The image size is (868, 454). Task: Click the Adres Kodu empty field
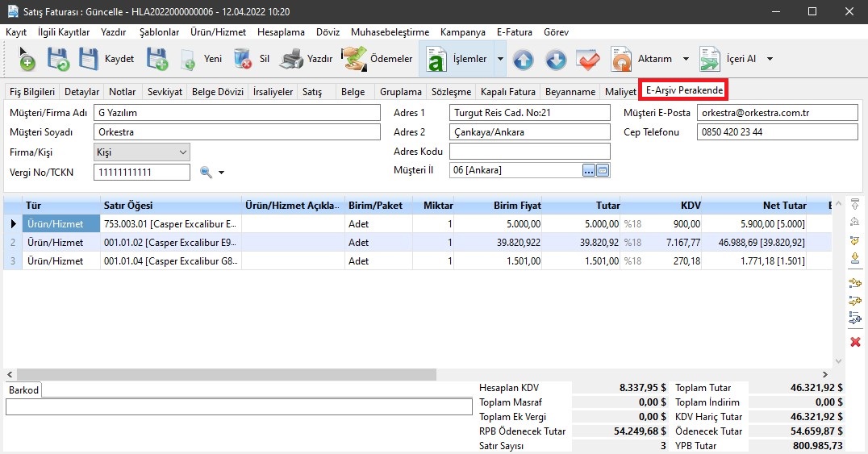(x=530, y=151)
